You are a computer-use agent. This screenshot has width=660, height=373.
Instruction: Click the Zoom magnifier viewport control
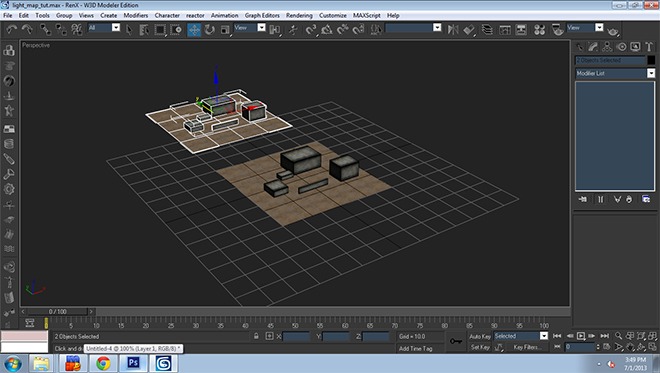[x=618, y=336]
